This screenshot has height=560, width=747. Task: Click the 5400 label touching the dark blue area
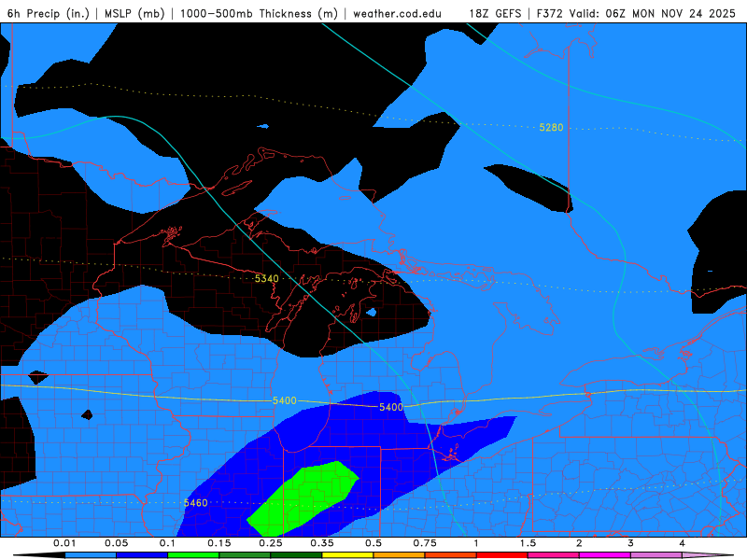coord(391,407)
